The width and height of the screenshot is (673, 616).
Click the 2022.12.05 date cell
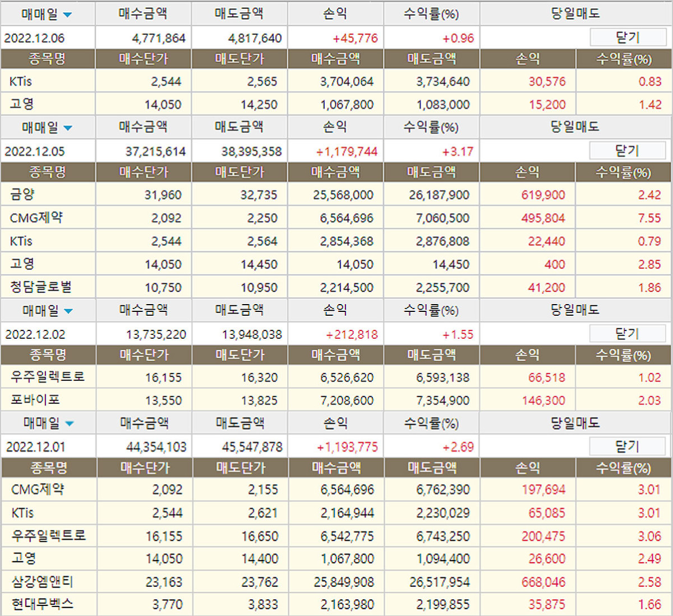coord(35,151)
